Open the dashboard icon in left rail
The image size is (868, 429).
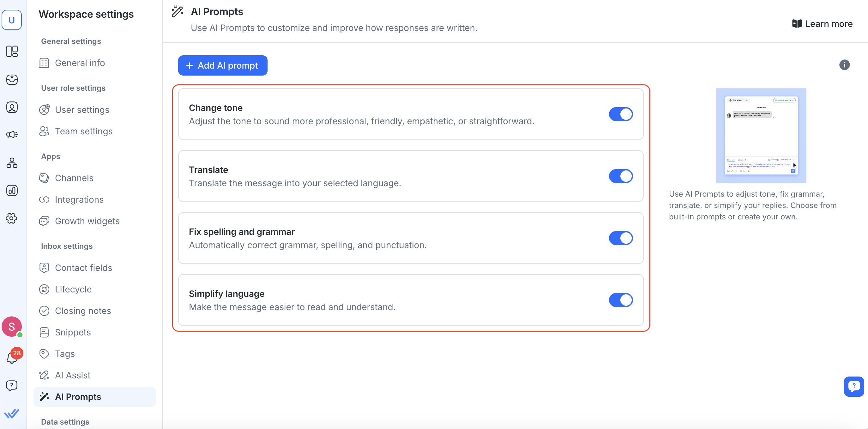12,52
